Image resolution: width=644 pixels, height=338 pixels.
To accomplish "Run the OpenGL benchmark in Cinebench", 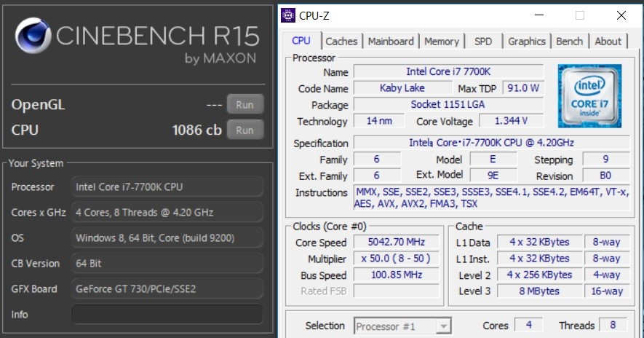I will pyautogui.click(x=245, y=104).
